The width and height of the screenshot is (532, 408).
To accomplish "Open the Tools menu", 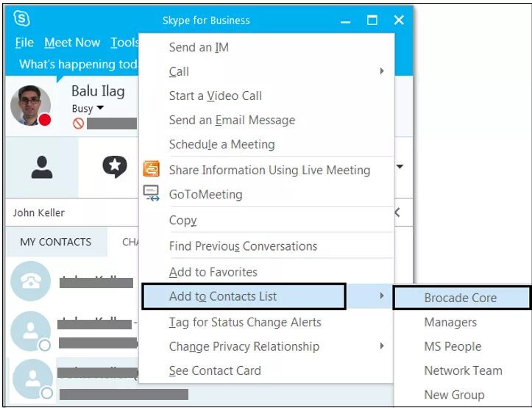I will tap(124, 43).
